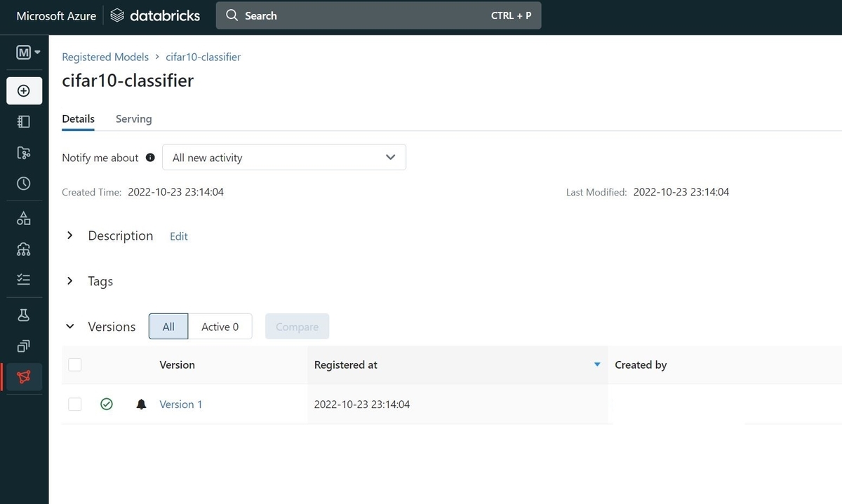Select the All versions filter
Image resolution: width=842 pixels, height=504 pixels.
click(x=168, y=327)
